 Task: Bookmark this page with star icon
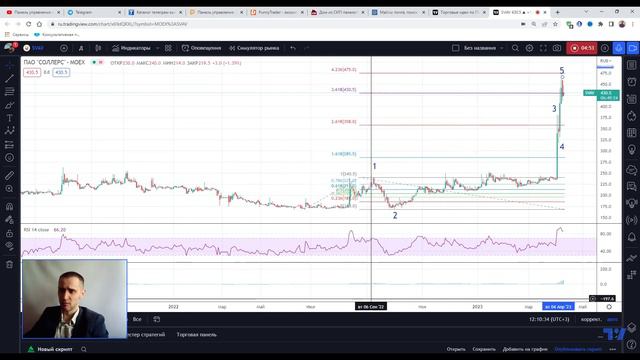point(555,24)
